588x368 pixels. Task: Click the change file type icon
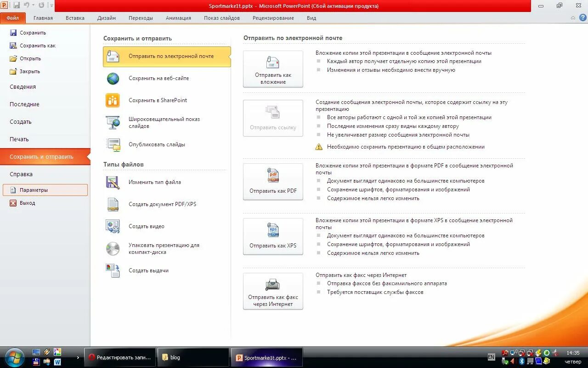113,183
